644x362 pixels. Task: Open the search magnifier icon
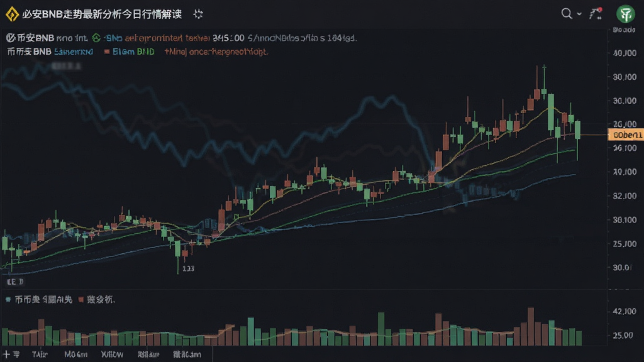click(567, 14)
